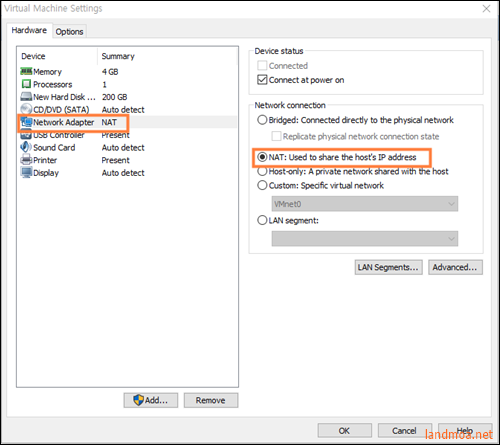Image resolution: width=500 pixels, height=445 pixels.
Task: Select the Printer device icon
Action: [x=26, y=160]
